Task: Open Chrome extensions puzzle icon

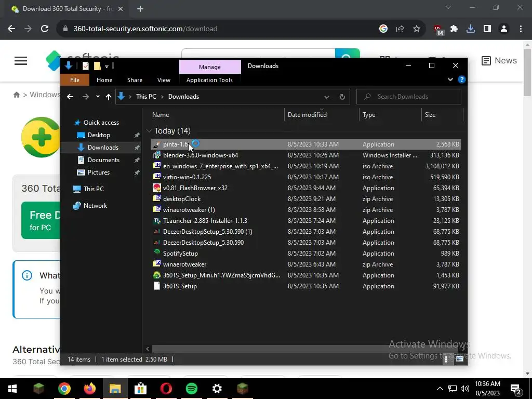Action: tap(454, 29)
